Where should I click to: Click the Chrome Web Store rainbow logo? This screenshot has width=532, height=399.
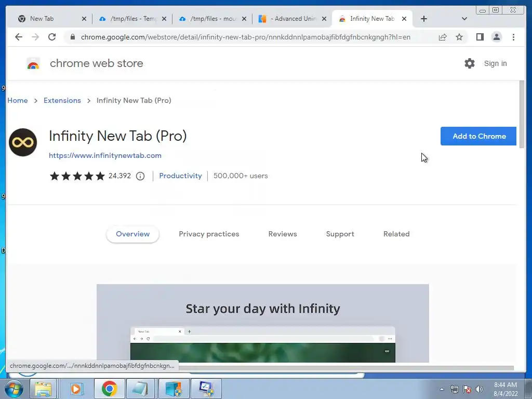(33, 63)
